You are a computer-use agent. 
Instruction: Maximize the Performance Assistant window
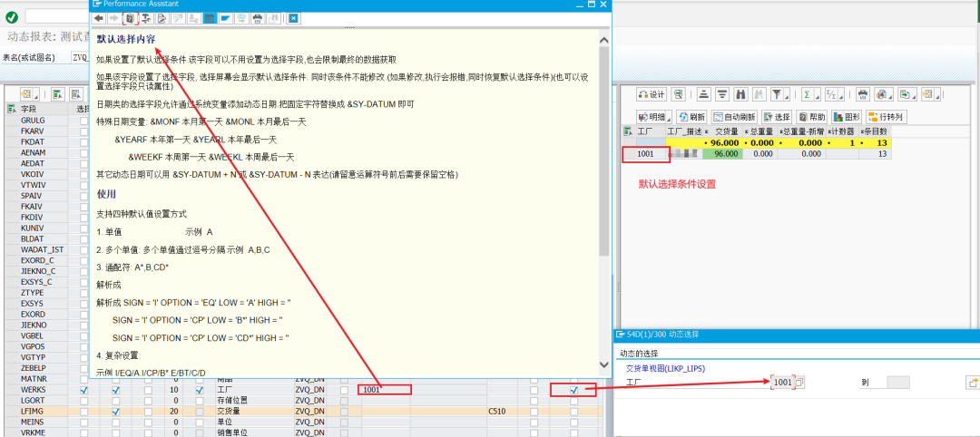coord(592,4)
